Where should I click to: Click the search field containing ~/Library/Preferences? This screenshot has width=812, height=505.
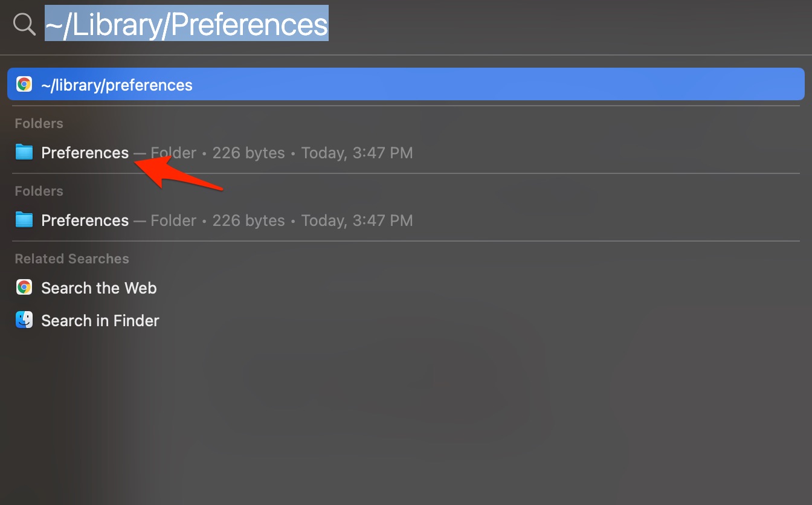tap(187, 25)
